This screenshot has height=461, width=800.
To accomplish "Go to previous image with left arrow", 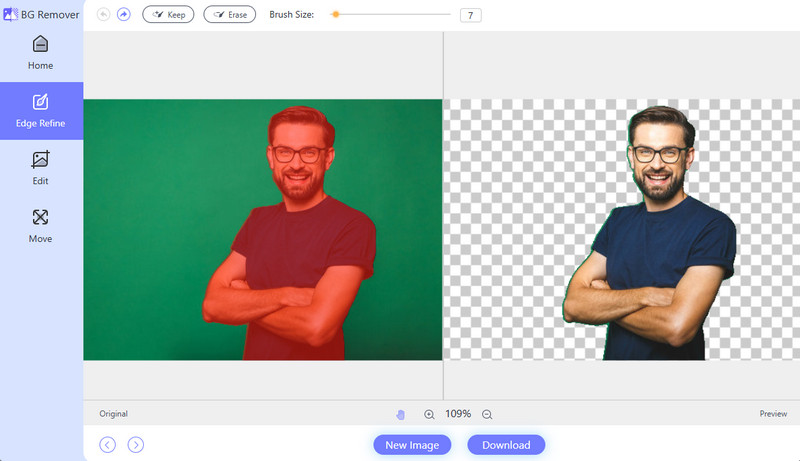I will coord(108,445).
